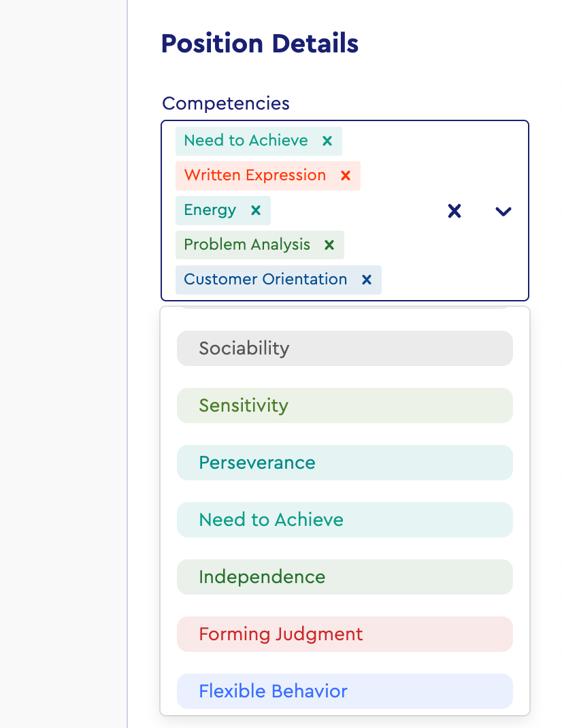Remove the Need to Achieve tag
Screen dimensions: 562x728
327,141
